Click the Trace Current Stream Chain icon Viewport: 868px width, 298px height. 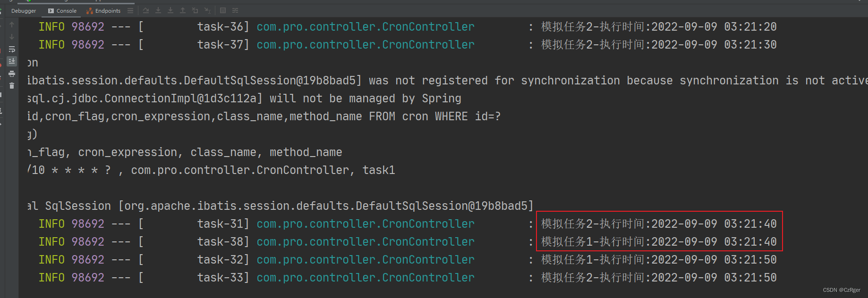tap(235, 10)
